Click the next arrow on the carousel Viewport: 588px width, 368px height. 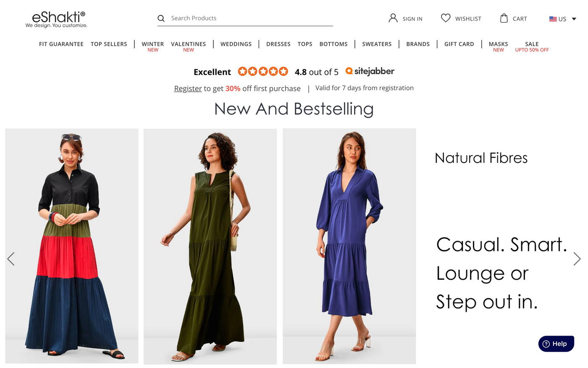[577, 259]
